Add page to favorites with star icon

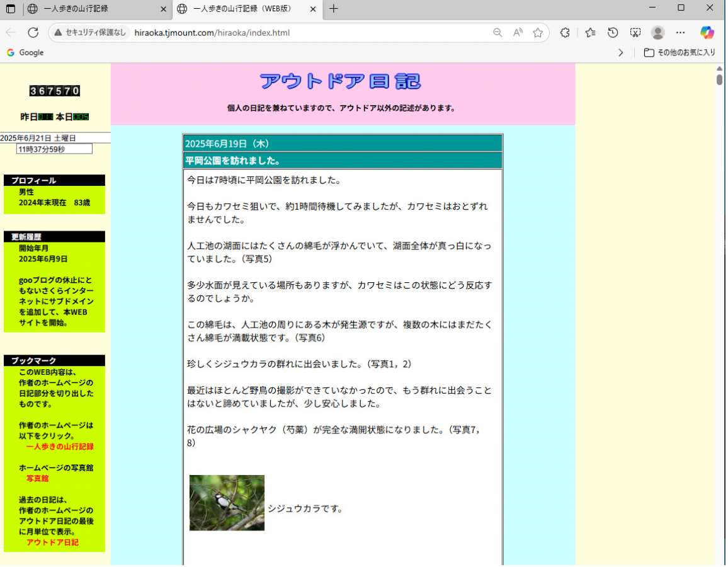coord(537,33)
